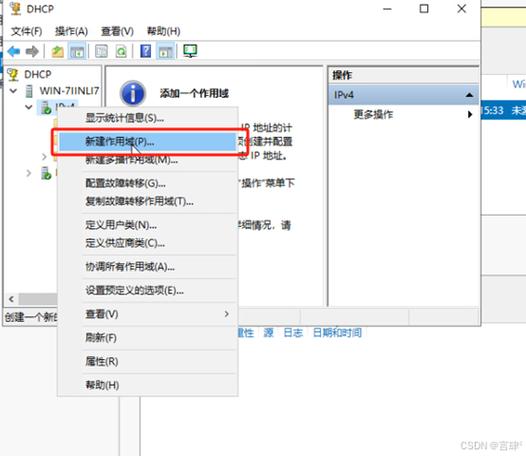Toggle the show/hide console tree icon
Viewport: 526px width, 456px height.
[x=77, y=51]
